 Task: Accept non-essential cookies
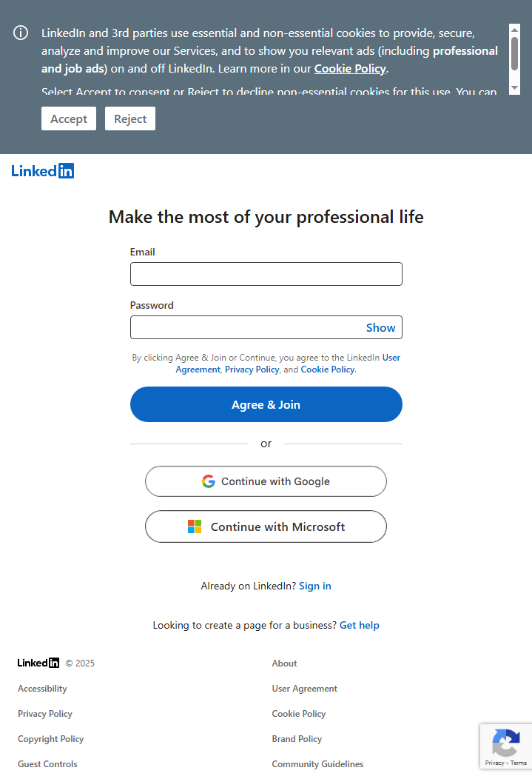click(69, 118)
